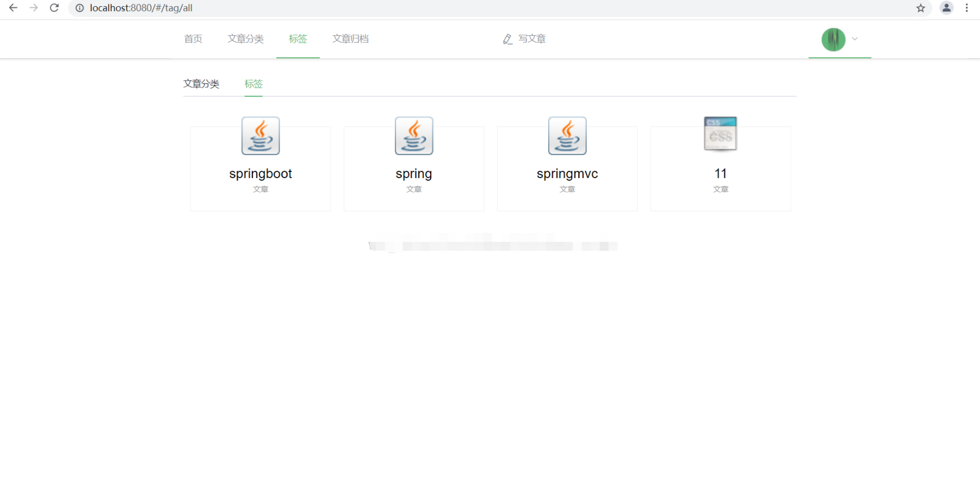Click the address bar URL localhost:8080/#/tag/all
The height and width of the screenshot is (501, 980).
tap(141, 8)
